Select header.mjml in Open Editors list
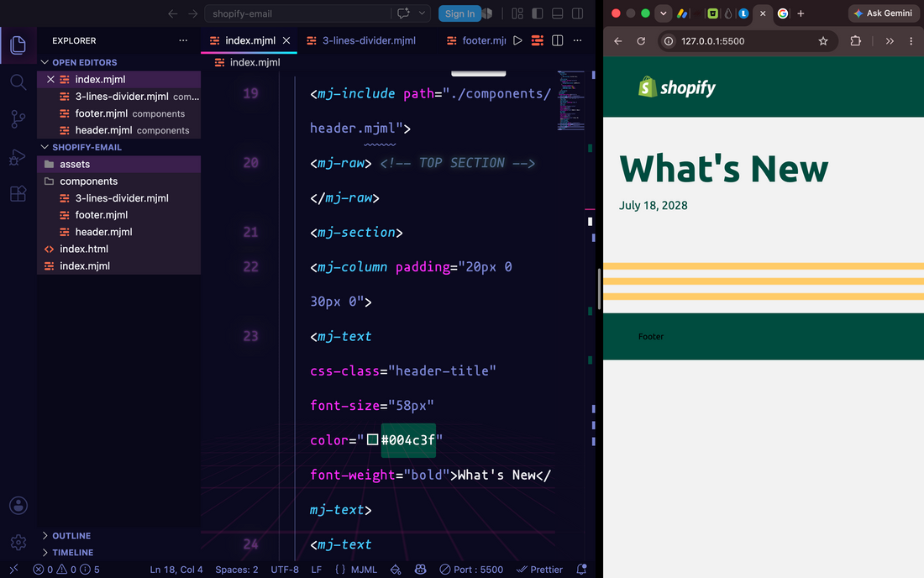The image size is (924, 578). pyautogui.click(x=118, y=130)
